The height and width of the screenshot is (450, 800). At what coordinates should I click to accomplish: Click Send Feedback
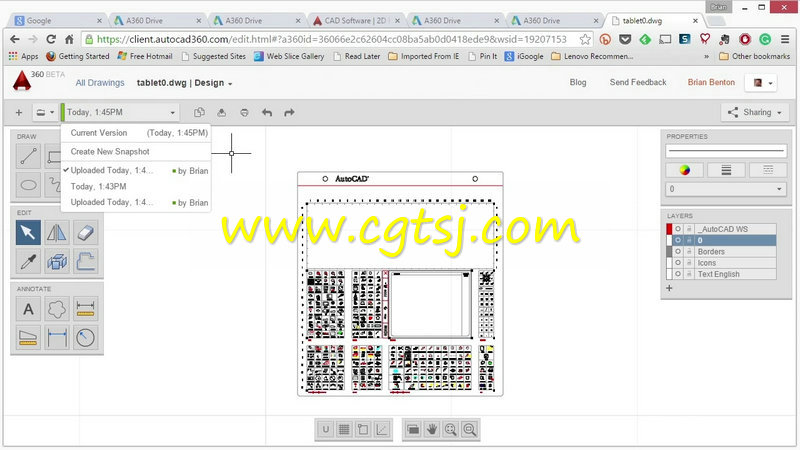pyautogui.click(x=638, y=82)
